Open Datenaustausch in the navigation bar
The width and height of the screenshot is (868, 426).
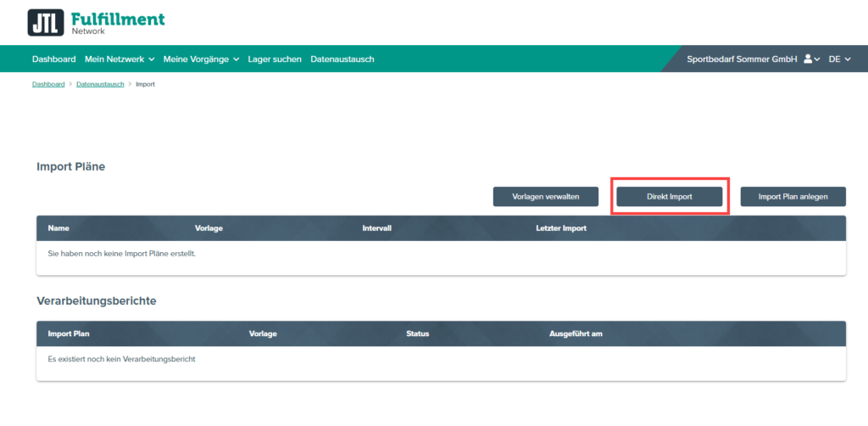[x=342, y=59]
